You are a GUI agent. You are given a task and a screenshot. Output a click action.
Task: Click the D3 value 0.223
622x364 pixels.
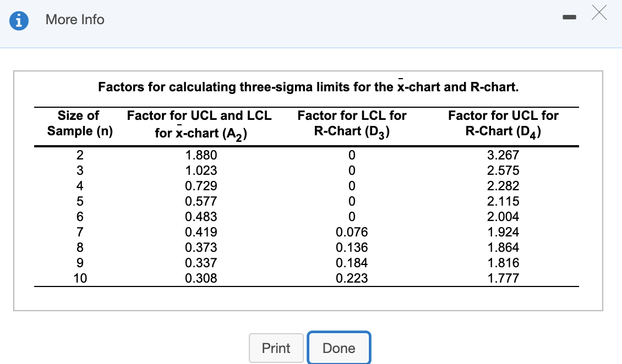click(352, 278)
